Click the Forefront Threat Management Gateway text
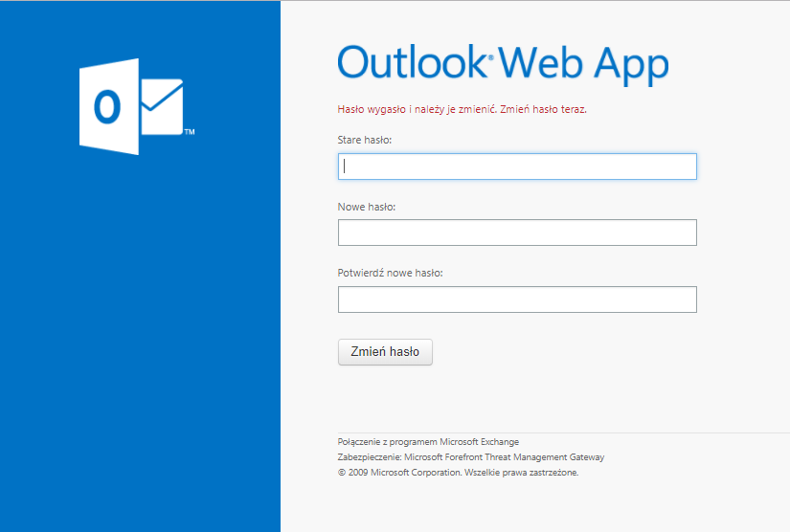The width and height of the screenshot is (790, 532). (470, 457)
